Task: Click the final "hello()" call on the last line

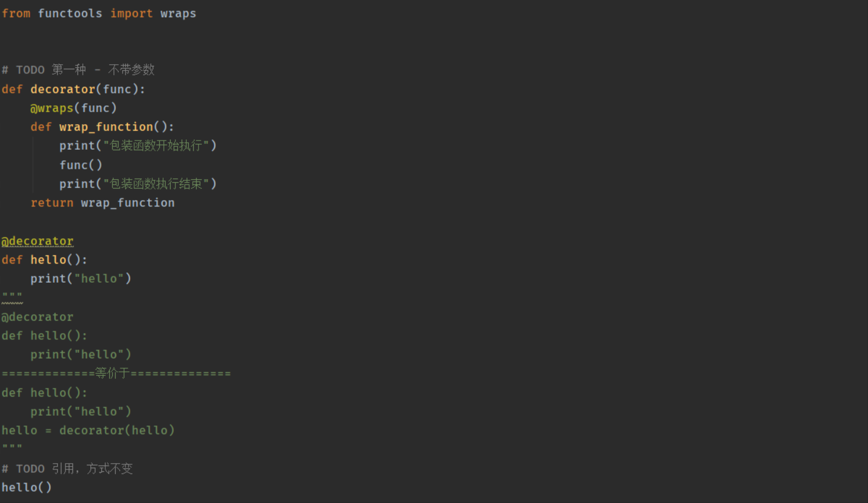Action: pyautogui.click(x=27, y=487)
